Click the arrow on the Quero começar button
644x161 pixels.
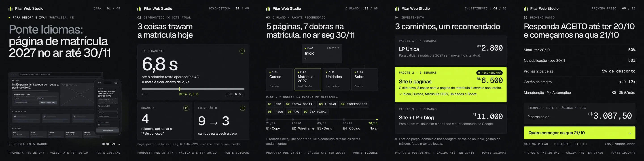click(629, 133)
